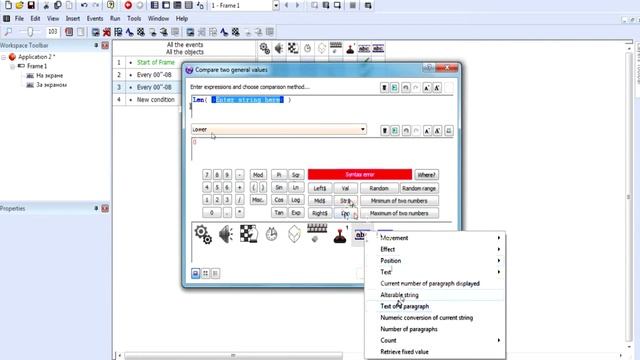The height and width of the screenshot is (360, 640).
Task: Undo the last action with the toolbar arrow
Action: 84,5
